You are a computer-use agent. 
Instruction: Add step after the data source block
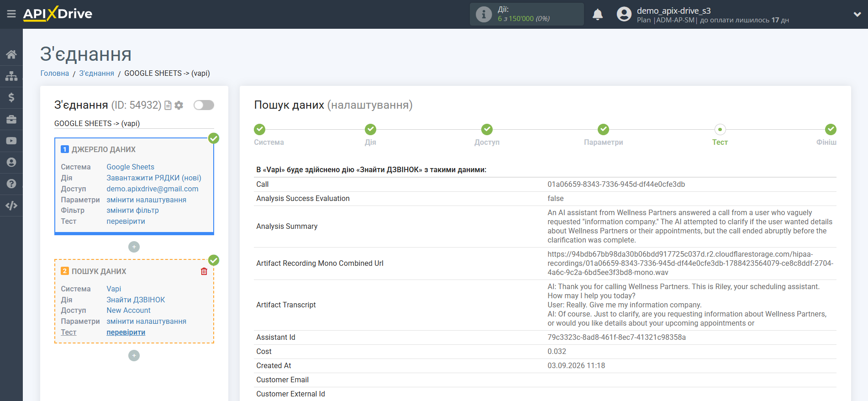click(x=134, y=247)
